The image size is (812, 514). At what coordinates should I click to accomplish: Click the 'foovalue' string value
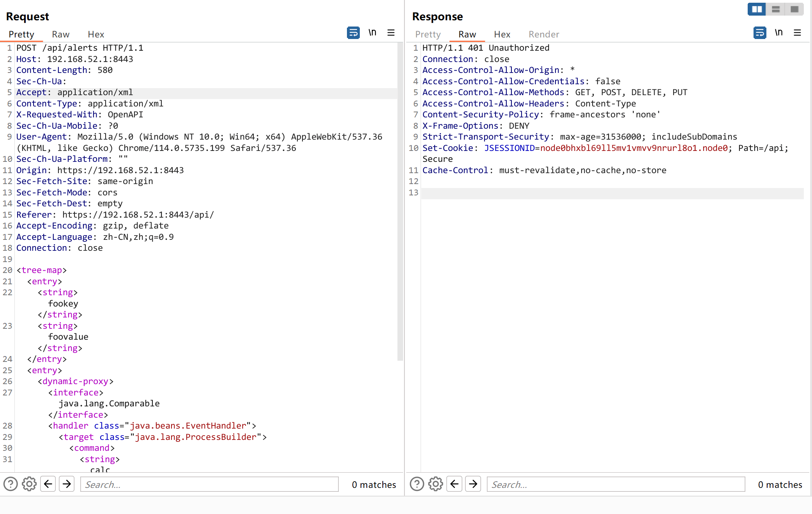(x=68, y=337)
